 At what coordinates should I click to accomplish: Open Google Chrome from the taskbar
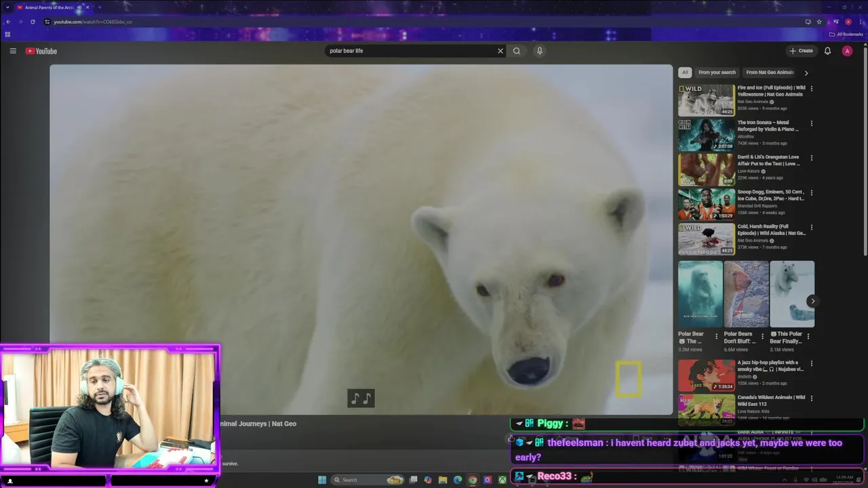pyautogui.click(x=473, y=480)
